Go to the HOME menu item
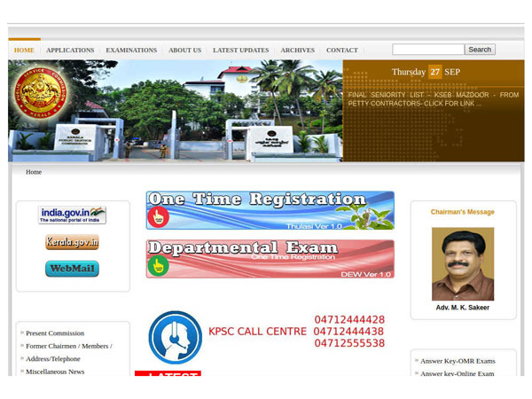The image size is (532, 399). click(24, 51)
